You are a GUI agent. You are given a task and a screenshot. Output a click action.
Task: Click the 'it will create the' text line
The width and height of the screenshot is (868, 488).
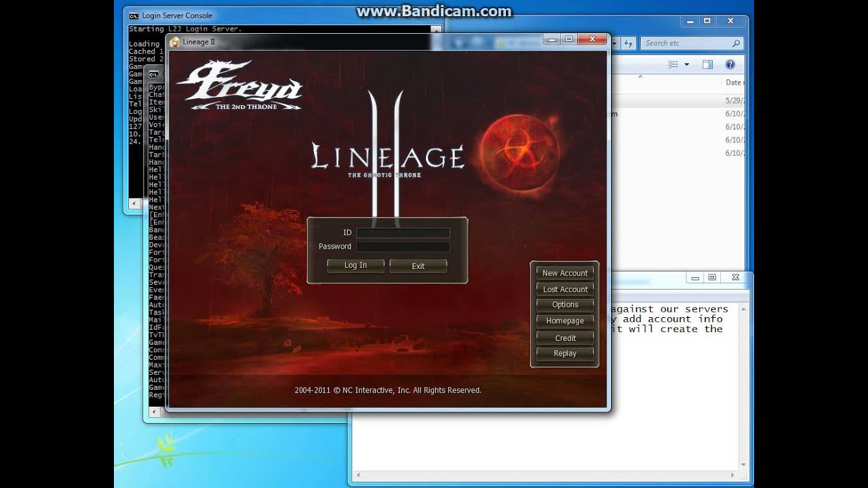667,329
